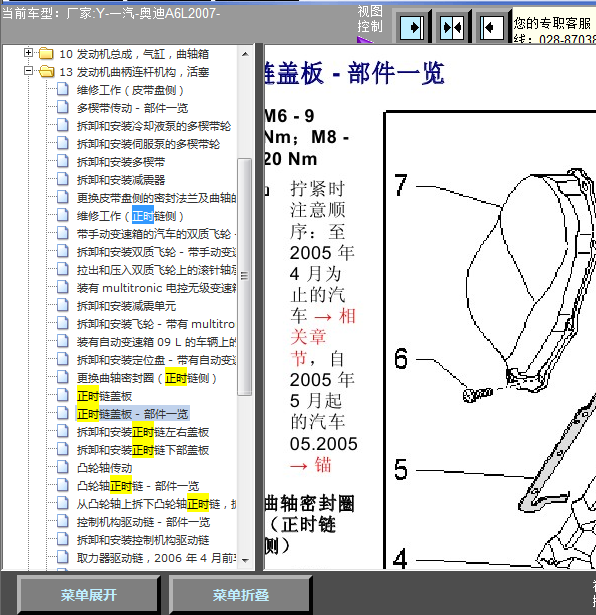Select the '正时链盖板' tree item
The width and height of the screenshot is (596, 615).
(x=104, y=396)
